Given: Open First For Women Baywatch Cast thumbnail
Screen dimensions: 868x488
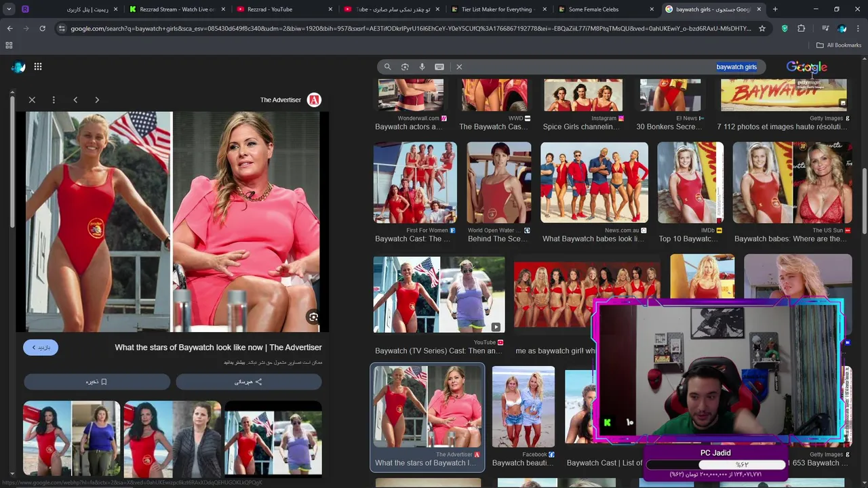Looking at the screenshot, I should 415,182.
